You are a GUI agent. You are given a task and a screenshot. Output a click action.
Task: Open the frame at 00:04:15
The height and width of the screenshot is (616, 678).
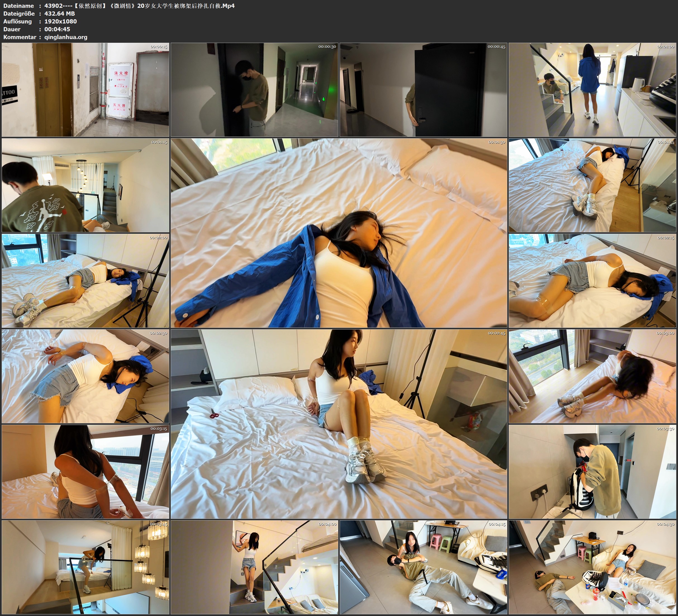pyautogui.click(x=423, y=567)
